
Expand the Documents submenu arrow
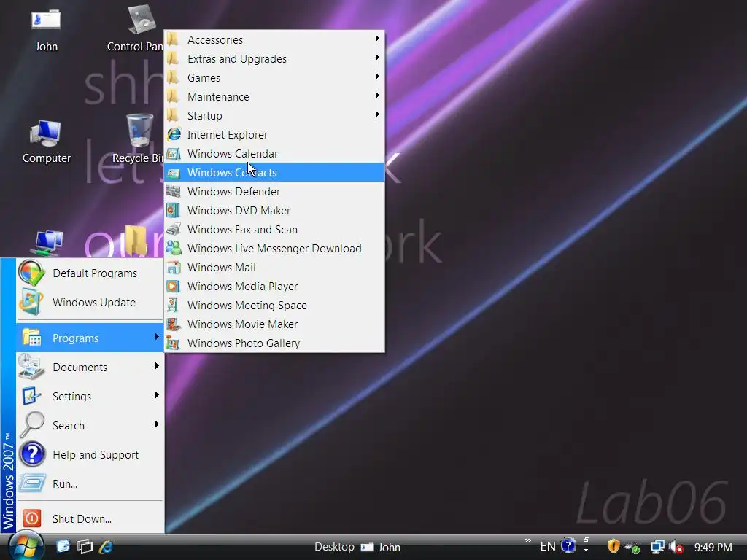(x=157, y=366)
